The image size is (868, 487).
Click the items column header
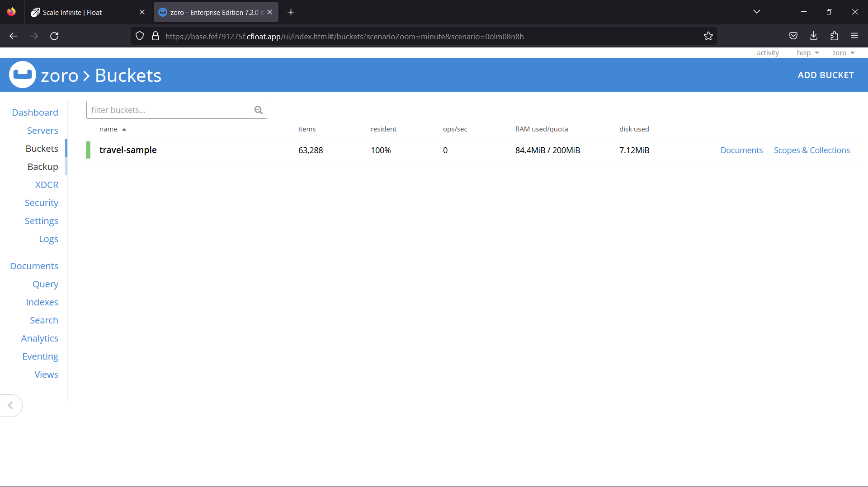pos(307,129)
